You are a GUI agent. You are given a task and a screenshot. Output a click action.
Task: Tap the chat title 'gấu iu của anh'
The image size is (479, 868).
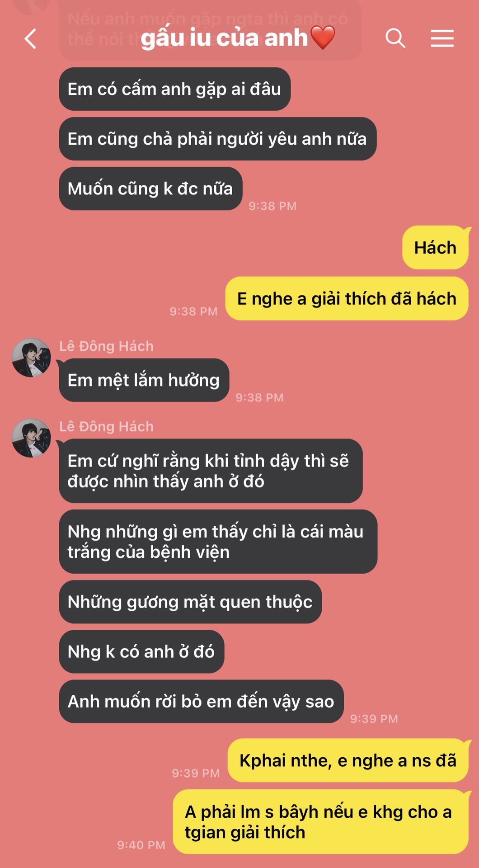pyautogui.click(x=224, y=38)
